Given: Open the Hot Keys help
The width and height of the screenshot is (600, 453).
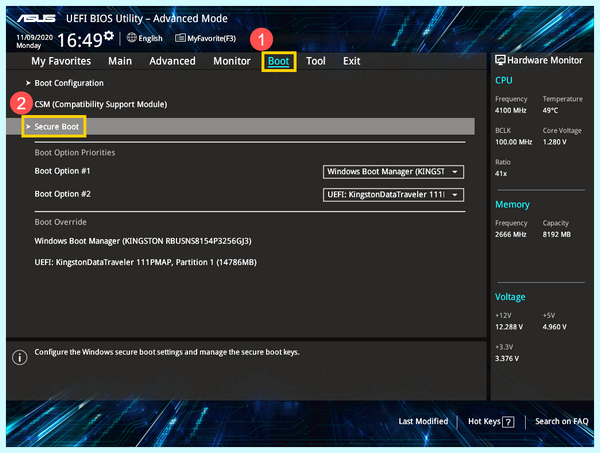Looking at the screenshot, I should (x=491, y=422).
